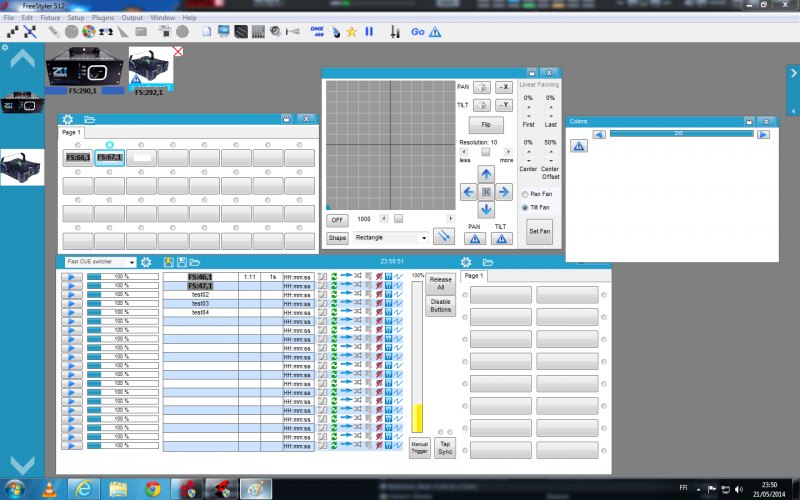Click the blue pause bars toolbar icon
Screen dimensions: 800x500
369,32
